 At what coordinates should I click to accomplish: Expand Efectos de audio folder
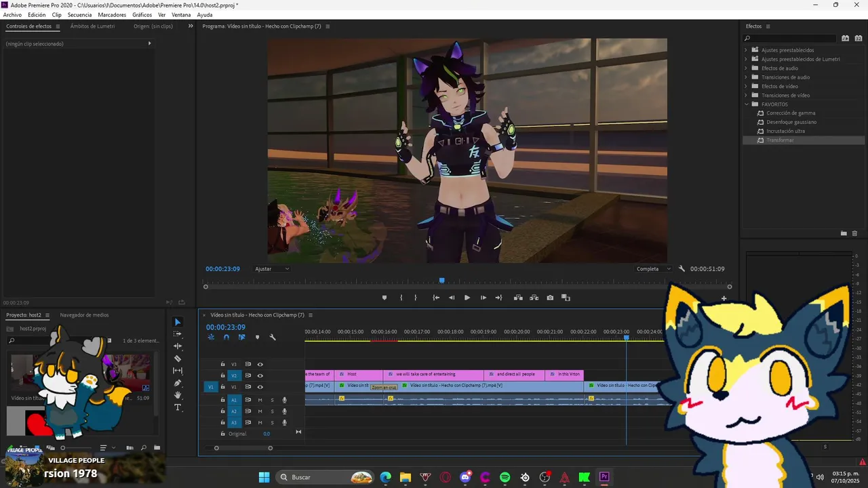click(746, 68)
